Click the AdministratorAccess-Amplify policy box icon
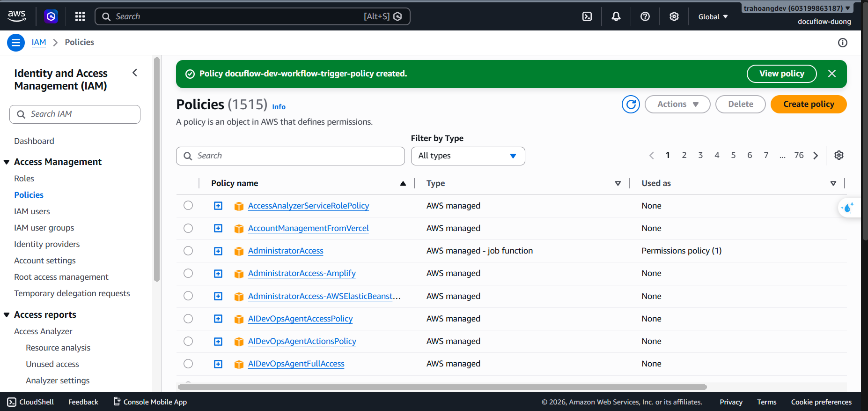 click(x=239, y=274)
